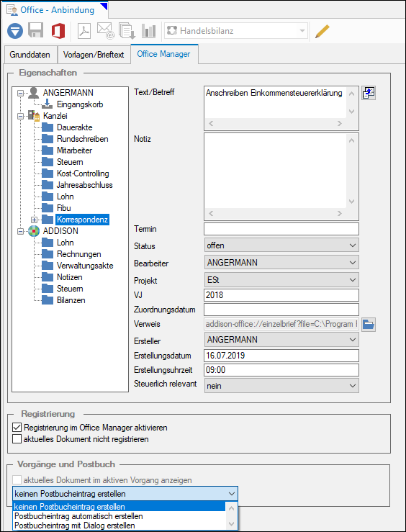This screenshot has width=406, height=532.
Task: Select the Notizen folder
Action: click(x=70, y=277)
